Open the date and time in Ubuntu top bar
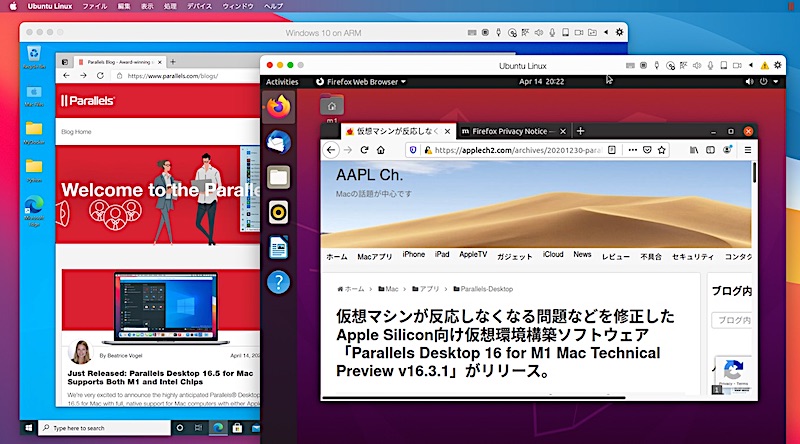The width and height of the screenshot is (800, 444). click(541, 82)
